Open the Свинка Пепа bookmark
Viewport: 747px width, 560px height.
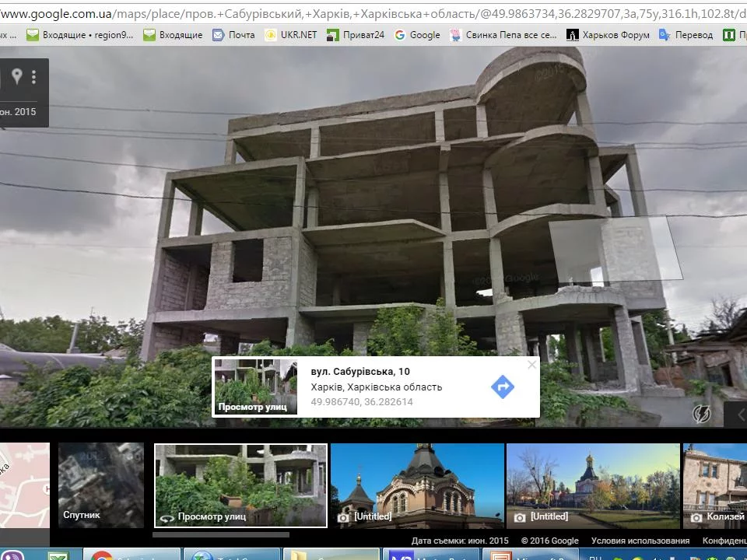[x=503, y=35]
